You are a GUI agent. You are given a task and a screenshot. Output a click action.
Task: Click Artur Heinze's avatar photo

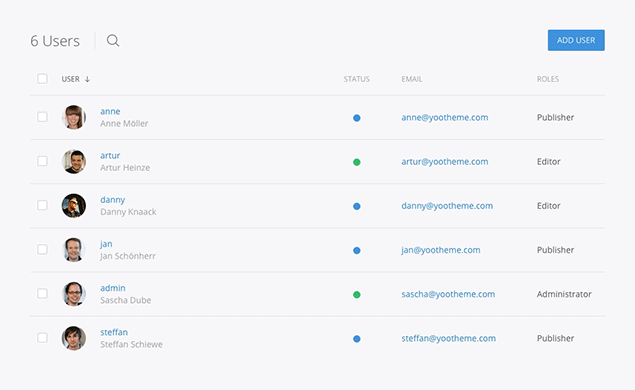tap(74, 161)
